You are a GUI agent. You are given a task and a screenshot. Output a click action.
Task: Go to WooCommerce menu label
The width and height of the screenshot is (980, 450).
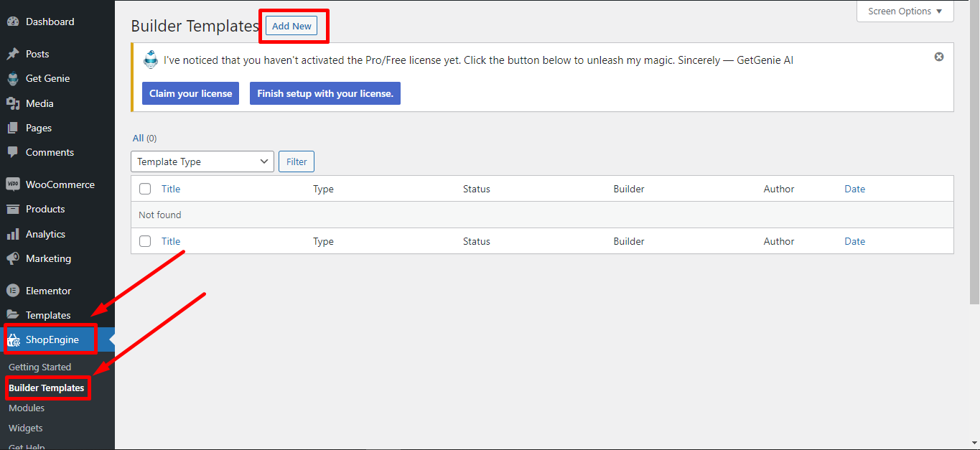[60, 184]
